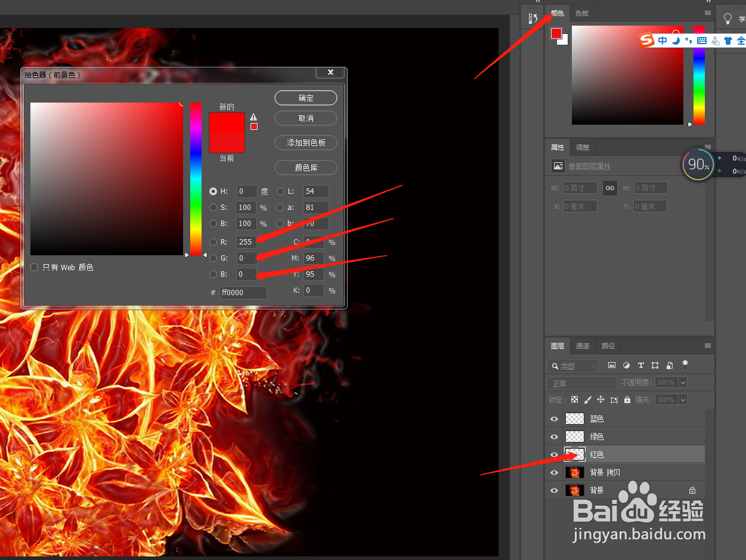746x560 pixels.
Task: Click the Learn lightbulb icon
Action: [x=728, y=18]
